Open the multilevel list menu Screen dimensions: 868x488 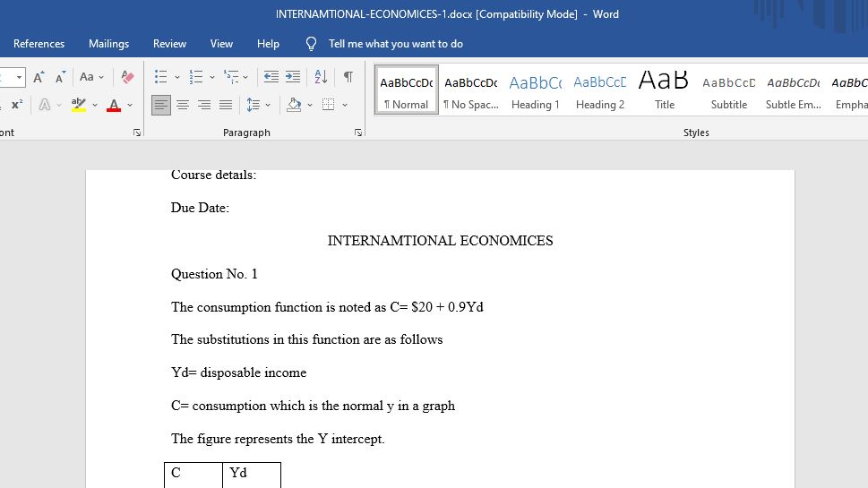pos(236,77)
